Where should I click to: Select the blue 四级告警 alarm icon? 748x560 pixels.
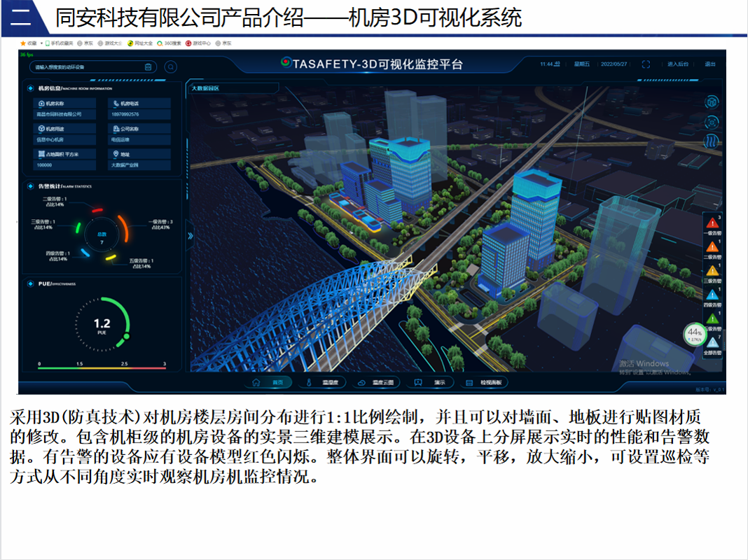tap(712, 295)
